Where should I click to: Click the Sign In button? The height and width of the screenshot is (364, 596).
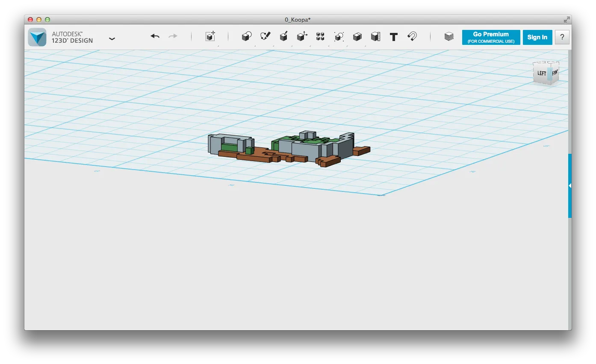537,37
